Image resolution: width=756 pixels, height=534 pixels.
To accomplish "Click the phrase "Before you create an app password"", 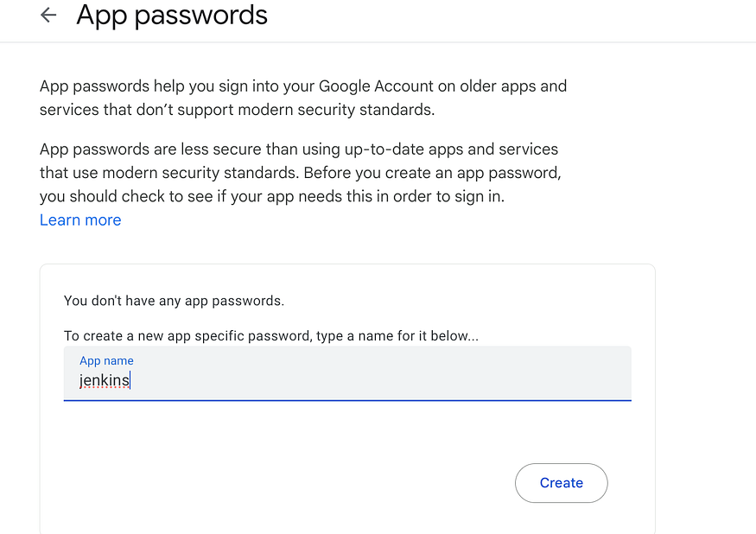I will [x=432, y=173].
